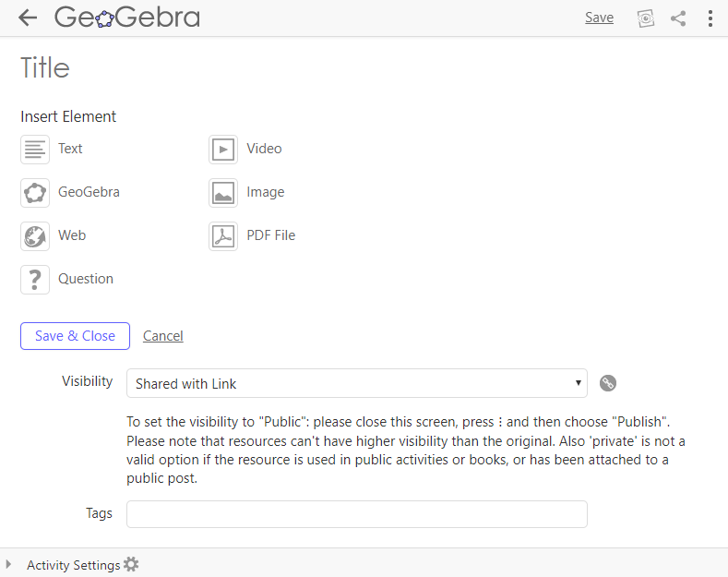Insert a PDF File element icon
The height and width of the screenshot is (577, 728).
(x=223, y=236)
